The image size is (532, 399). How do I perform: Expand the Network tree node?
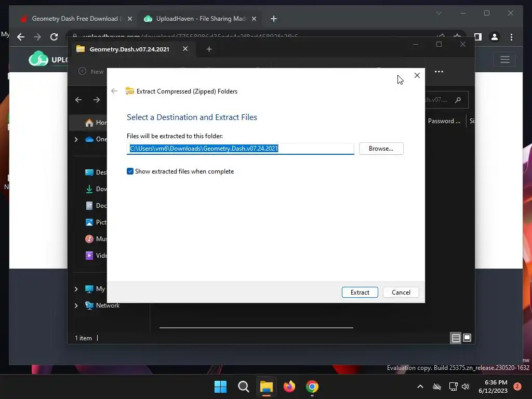click(76, 305)
